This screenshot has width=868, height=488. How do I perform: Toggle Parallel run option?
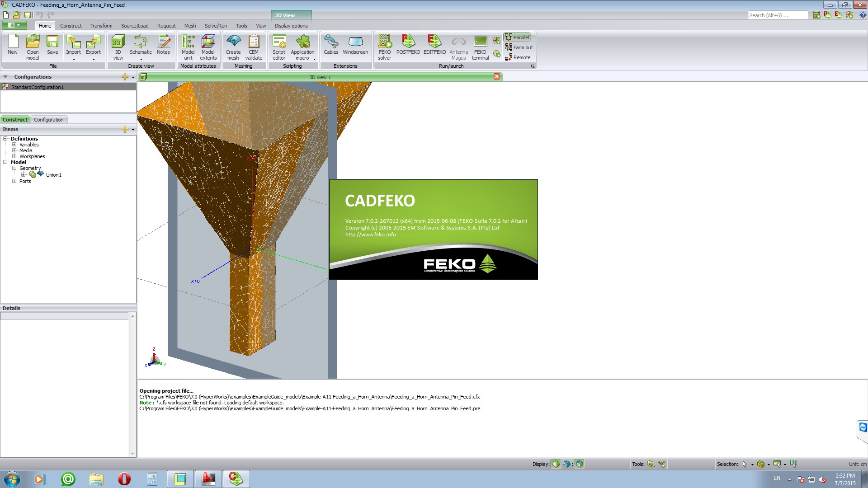517,37
